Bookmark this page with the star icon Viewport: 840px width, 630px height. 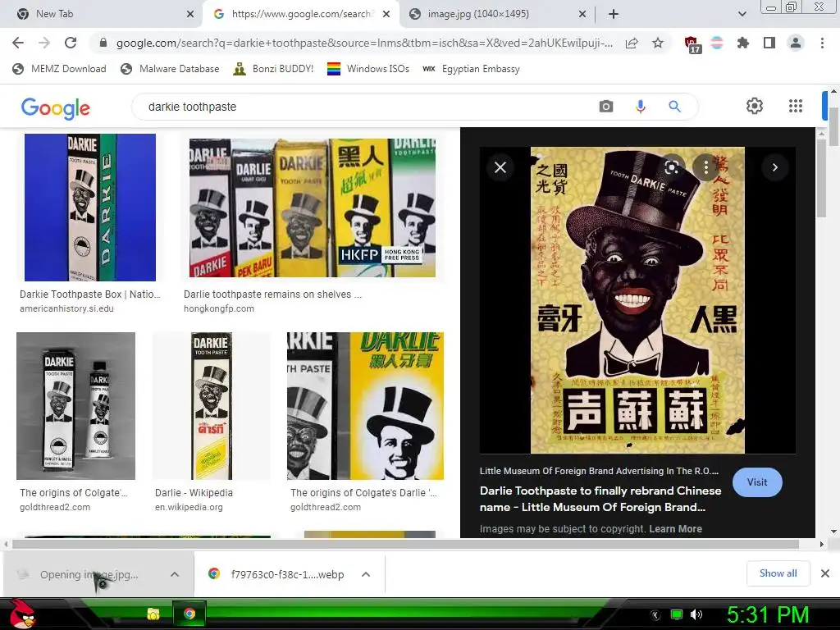tap(658, 43)
